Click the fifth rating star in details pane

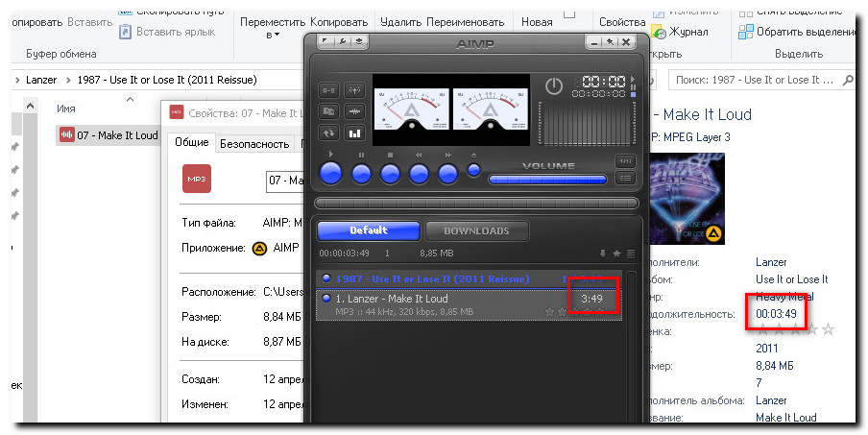click(828, 329)
